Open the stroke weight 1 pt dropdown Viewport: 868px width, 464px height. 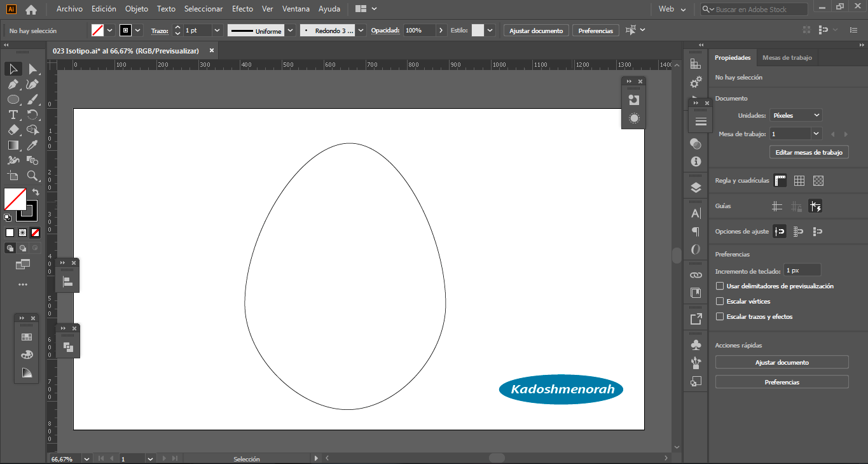[217, 31]
